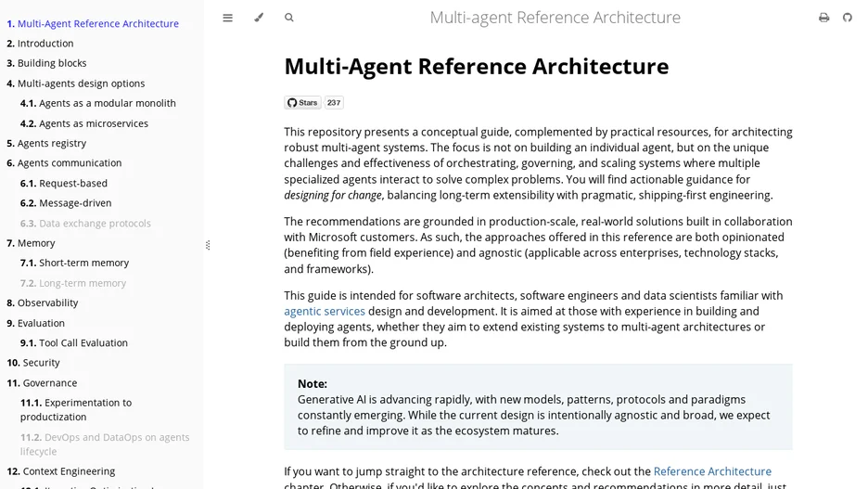Click the Note: label in the callout

(x=313, y=384)
